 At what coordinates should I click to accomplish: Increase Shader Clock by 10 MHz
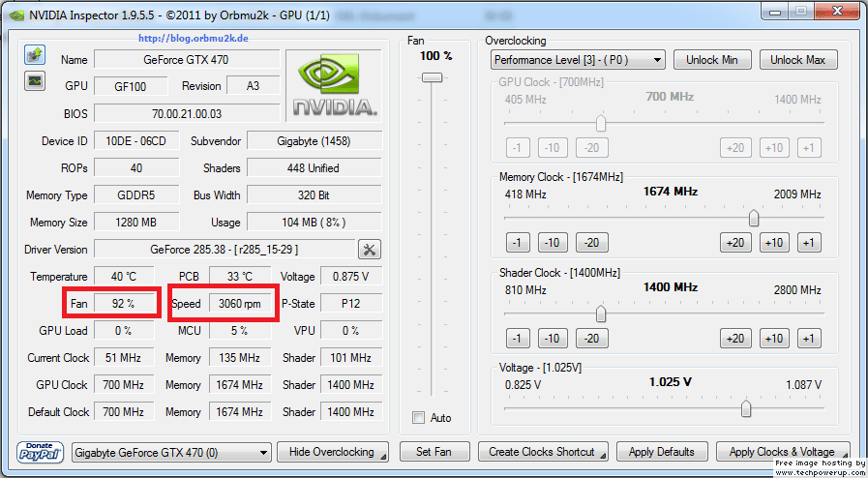tap(774, 338)
